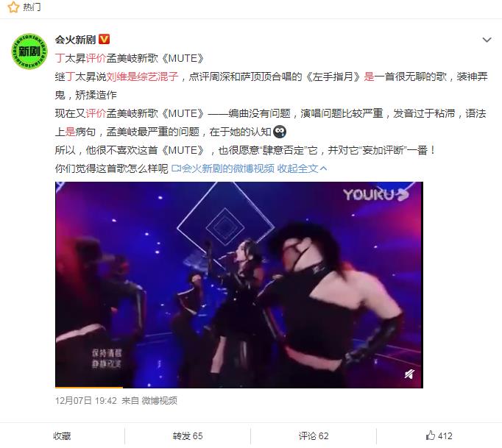This screenshot has height=448, width=502.
Task: Open the 转发 65 tab
Action: pos(188,435)
